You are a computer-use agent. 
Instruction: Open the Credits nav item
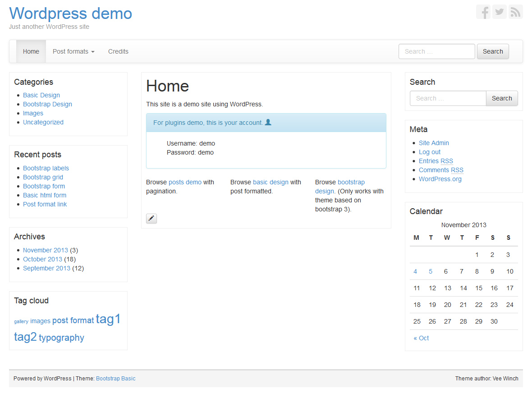click(x=118, y=51)
